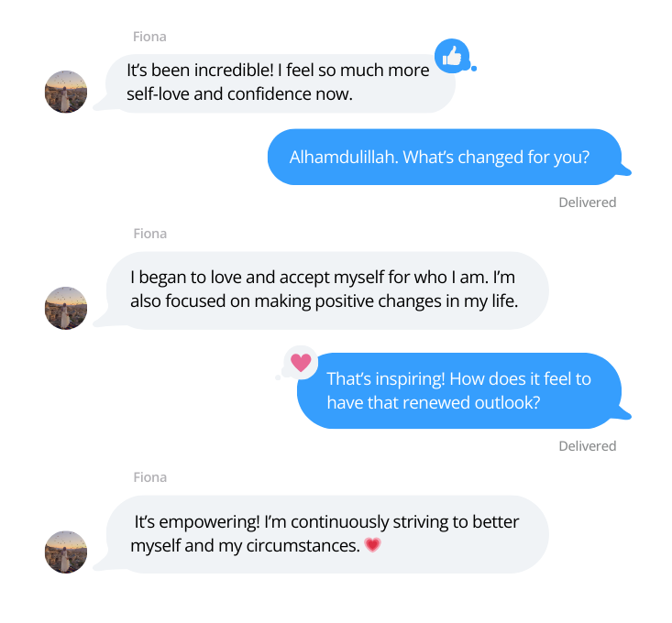Click the line "myself and my circumstances."

point(246,546)
